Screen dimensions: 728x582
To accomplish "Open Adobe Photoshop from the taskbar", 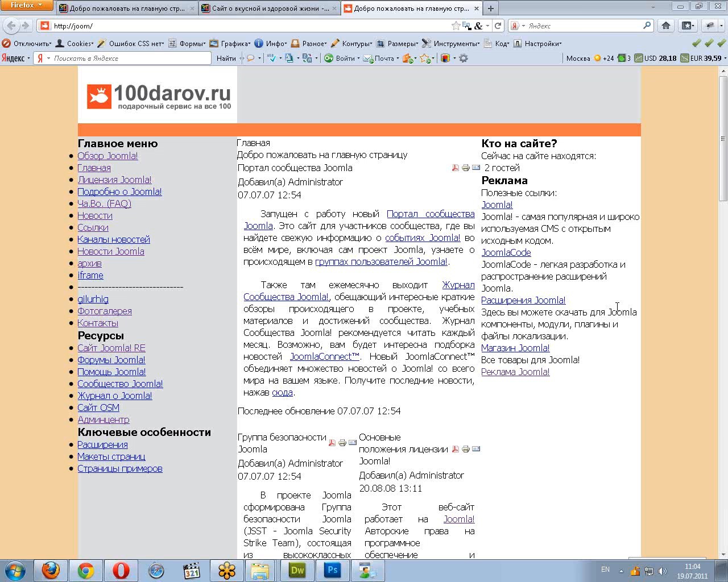I will tap(333, 570).
